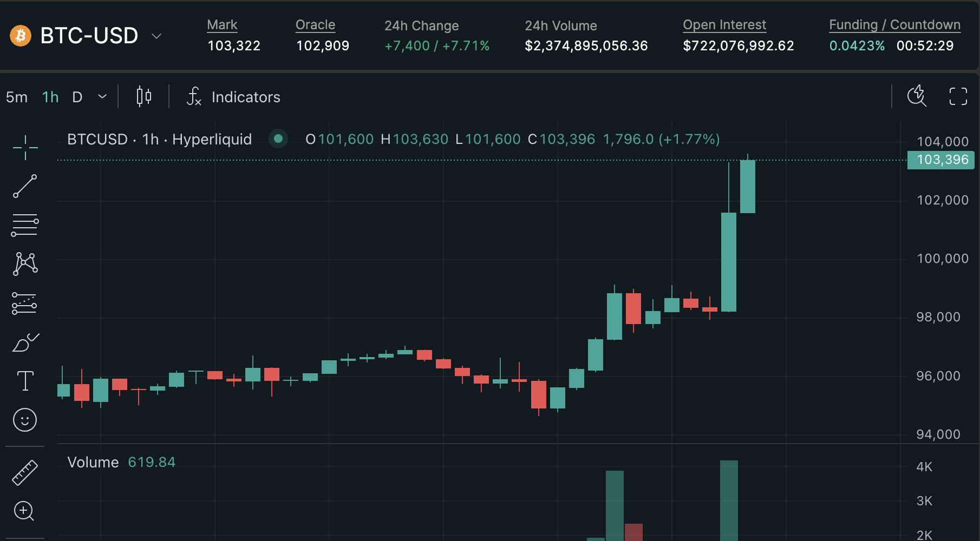Click the current price tag 103,396
Screen dimensions: 980x541
coord(941,160)
